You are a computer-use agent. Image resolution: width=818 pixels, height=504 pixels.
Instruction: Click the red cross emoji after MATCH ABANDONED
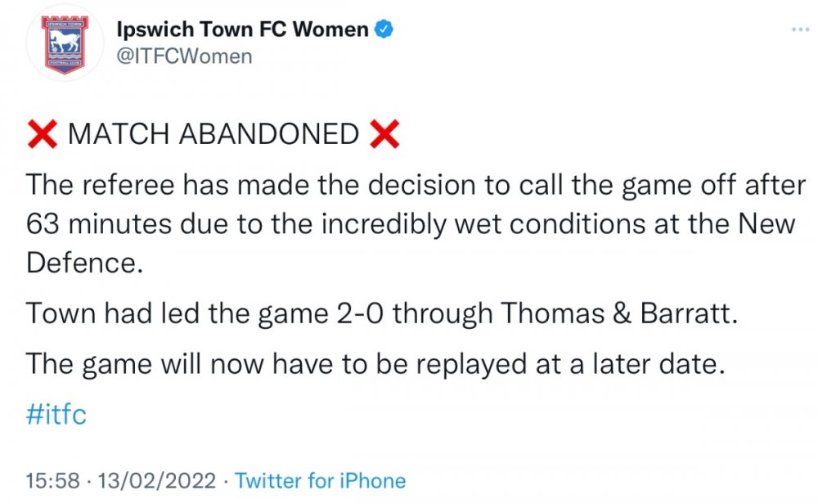pyautogui.click(x=384, y=134)
